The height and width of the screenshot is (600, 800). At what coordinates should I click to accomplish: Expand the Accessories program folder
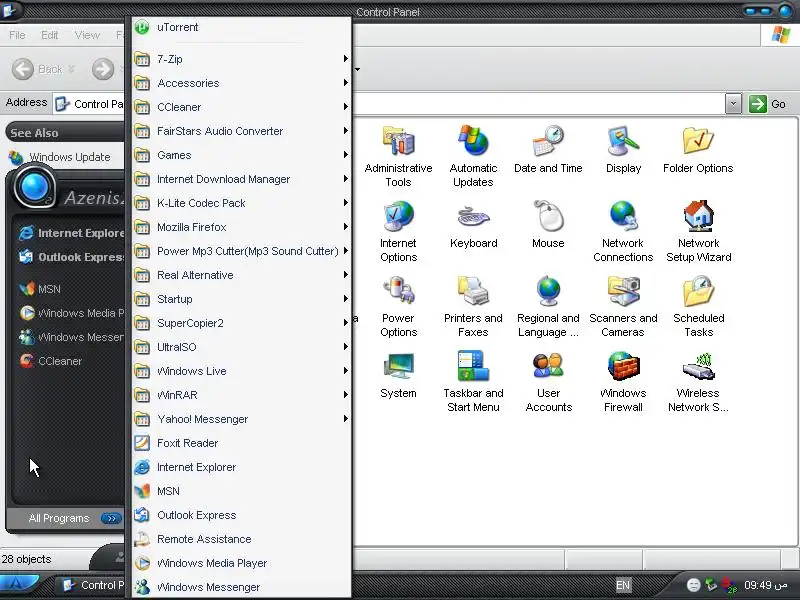tap(242, 83)
